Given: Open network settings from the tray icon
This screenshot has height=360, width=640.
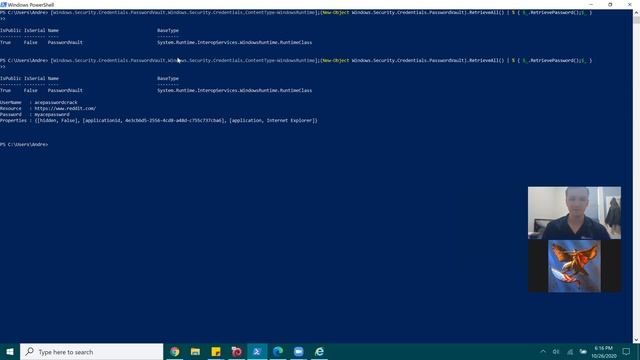Looking at the screenshot, I should pyautogui.click(x=570, y=351).
